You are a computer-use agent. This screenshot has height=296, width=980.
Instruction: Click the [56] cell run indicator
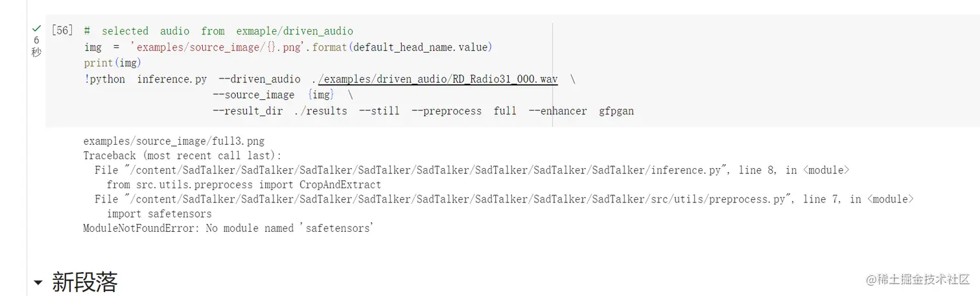tap(62, 31)
